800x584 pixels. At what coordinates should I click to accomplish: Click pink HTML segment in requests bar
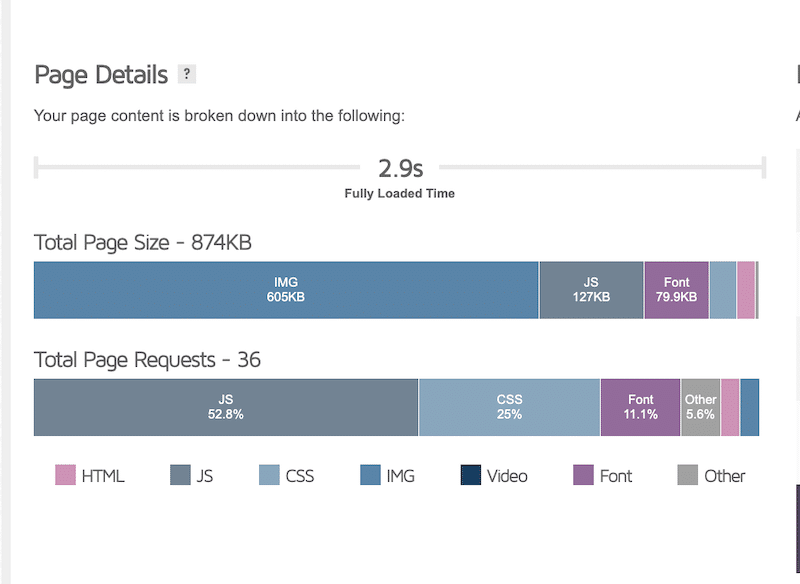click(x=730, y=407)
